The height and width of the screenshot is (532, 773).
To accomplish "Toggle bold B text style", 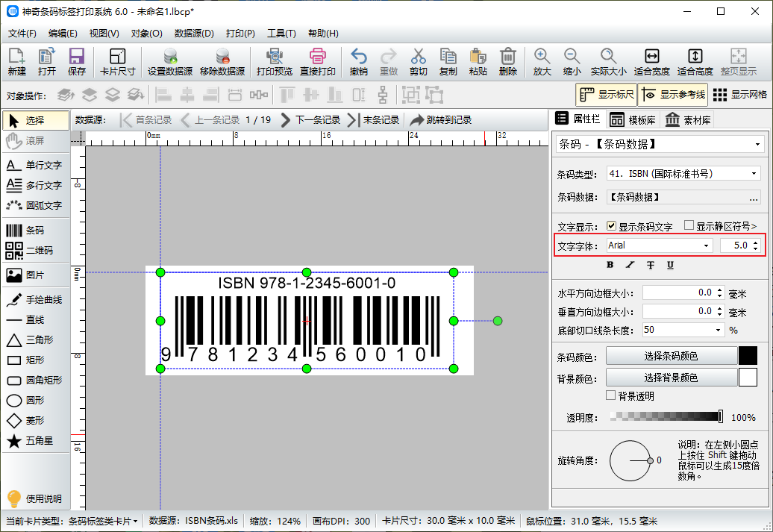I will tap(610, 265).
